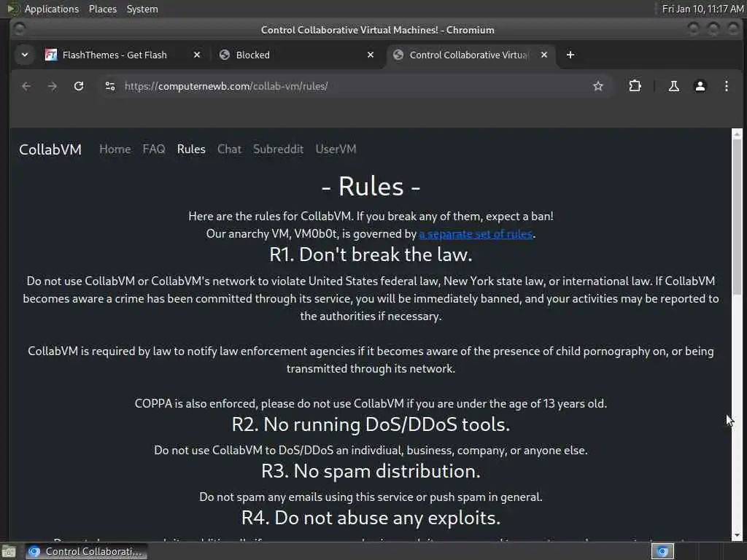747x560 pixels.
Task: Open a new tab with plus button
Action: point(570,55)
